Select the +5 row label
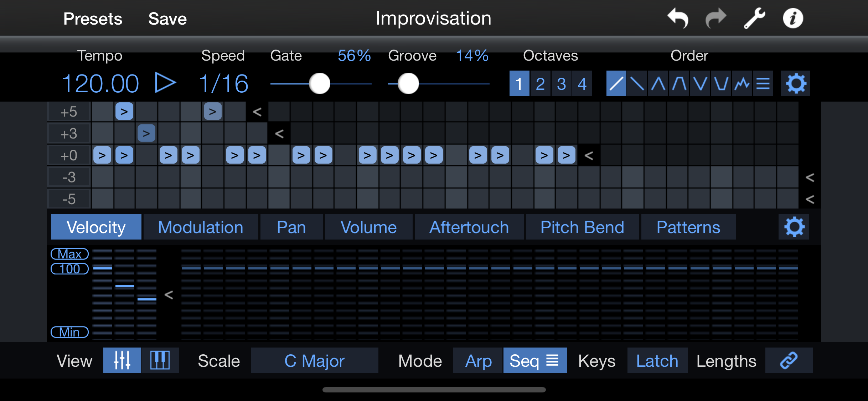868x401 pixels. tap(69, 112)
